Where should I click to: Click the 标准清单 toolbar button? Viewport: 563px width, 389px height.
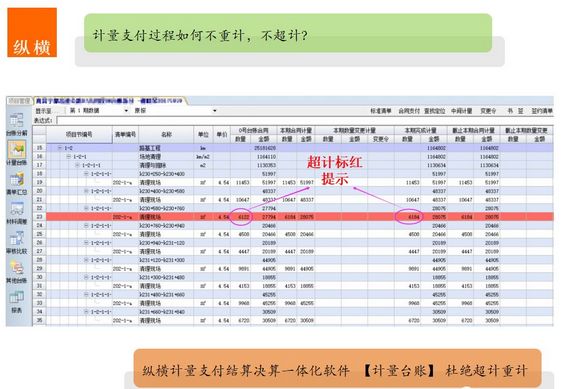pos(381,111)
